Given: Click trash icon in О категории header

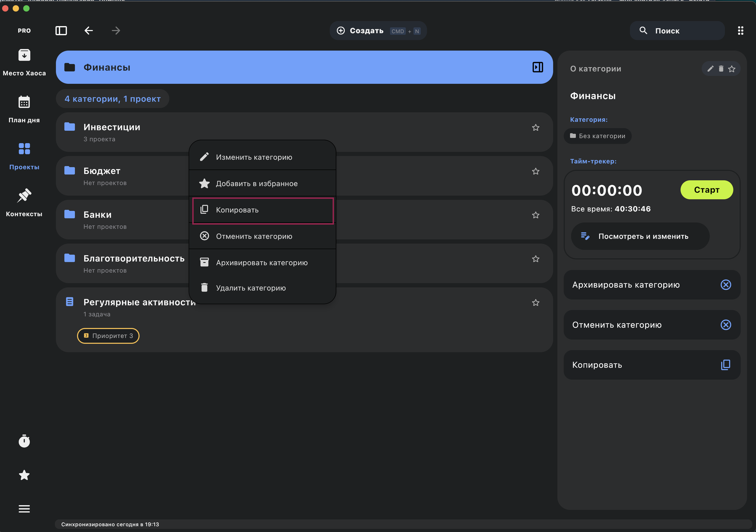Looking at the screenshot, I should pyautogui.click(x=721, y=69).
